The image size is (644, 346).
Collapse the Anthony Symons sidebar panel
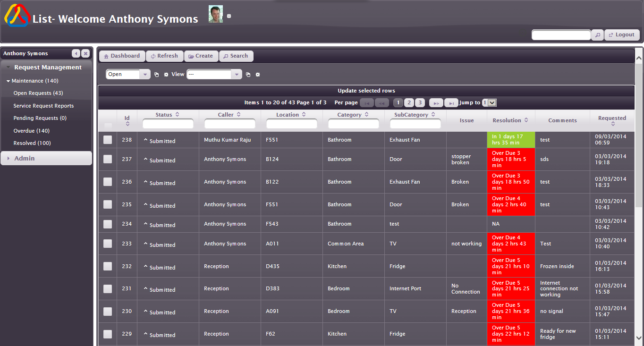(76, 53)
